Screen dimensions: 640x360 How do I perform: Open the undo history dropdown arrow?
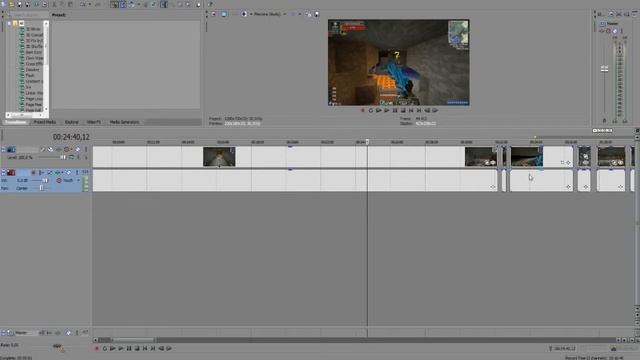coord(89,4)
